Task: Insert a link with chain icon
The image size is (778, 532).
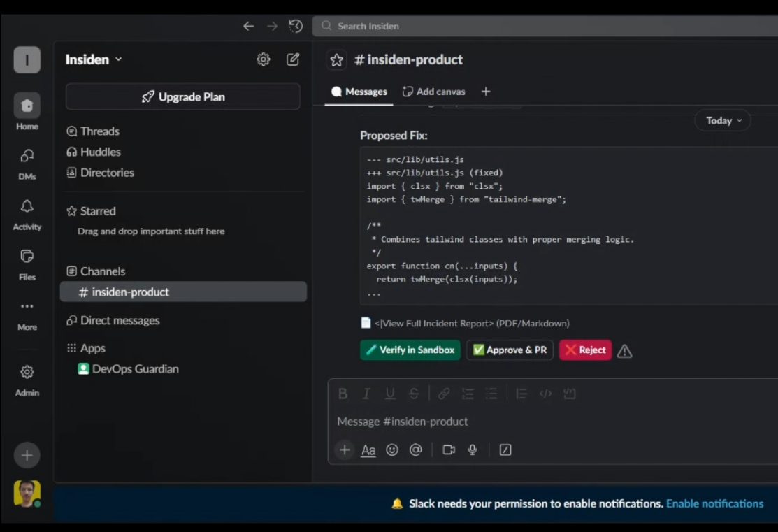Action: (x=444, y=394)
